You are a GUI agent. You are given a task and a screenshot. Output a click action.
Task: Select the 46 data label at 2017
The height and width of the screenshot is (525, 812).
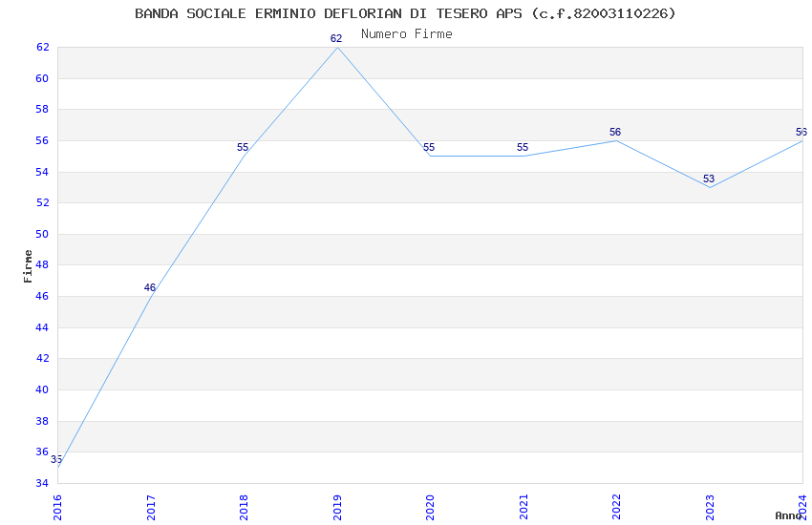point(150,287)
